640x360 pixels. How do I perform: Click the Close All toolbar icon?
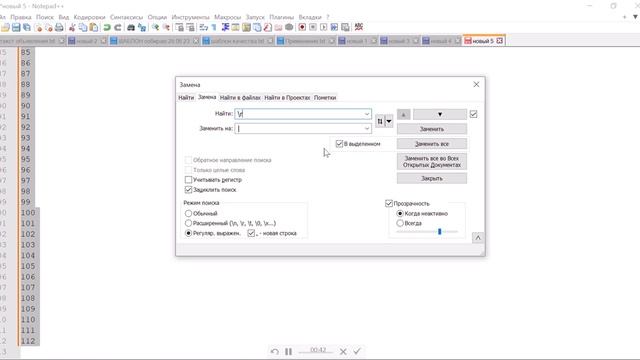tap(50, 27)
